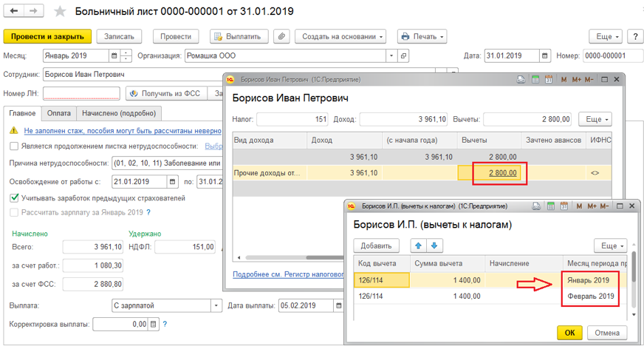Viewport: 644px width, 349px height.
Task: Open calendar for Освобождение от работы start date
Action: click(x=173, y=182)
